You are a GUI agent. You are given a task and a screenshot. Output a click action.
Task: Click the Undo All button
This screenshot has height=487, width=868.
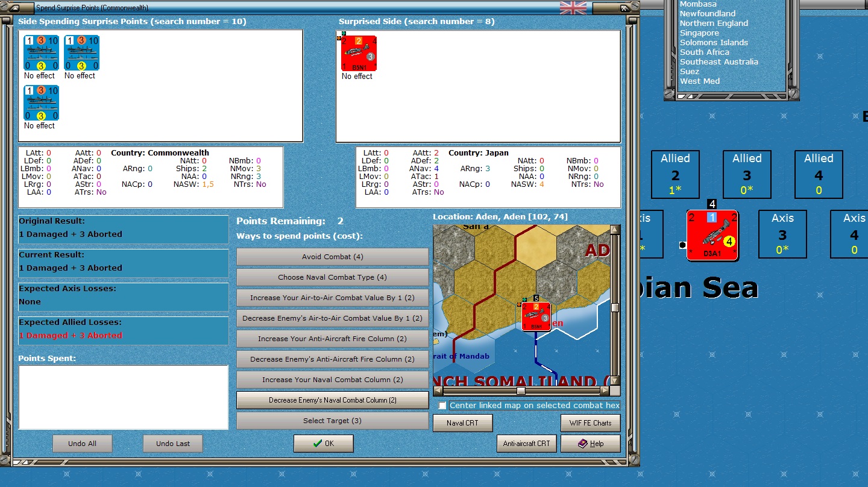point(82,444)
